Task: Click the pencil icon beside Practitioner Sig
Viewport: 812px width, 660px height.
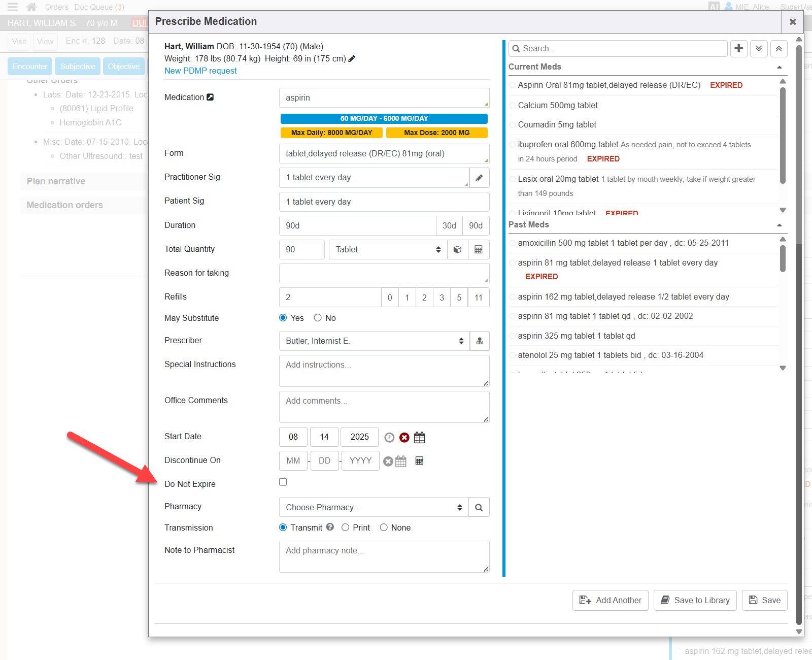Action: coord(479,178)
